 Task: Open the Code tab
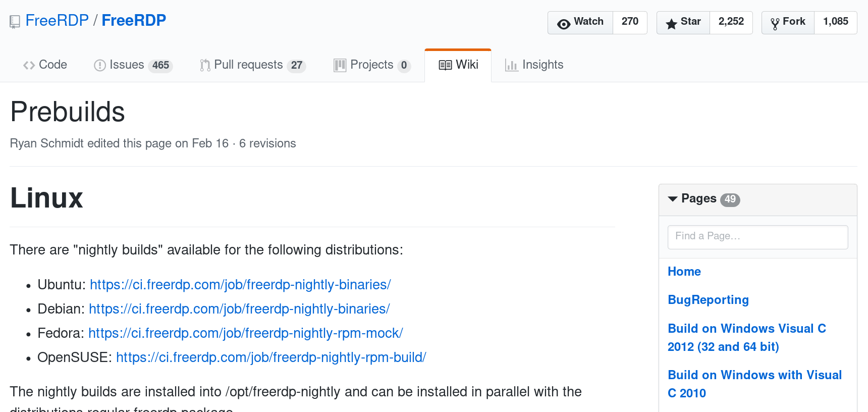click(x=45, y=65)
